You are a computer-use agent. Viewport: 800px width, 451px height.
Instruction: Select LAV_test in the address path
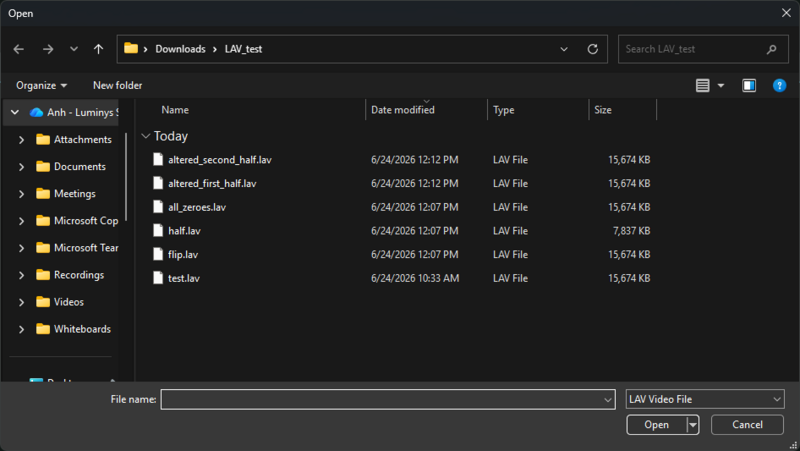tap(243, 49)
